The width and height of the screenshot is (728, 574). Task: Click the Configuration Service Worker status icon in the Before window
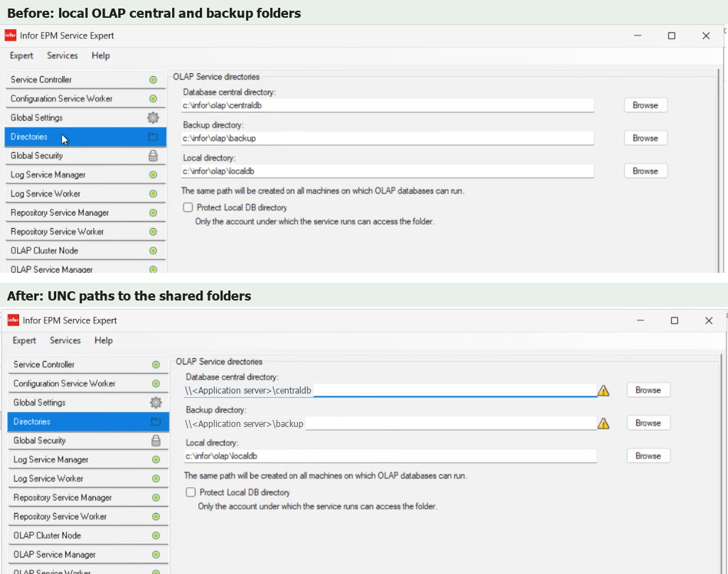tap(153, 99)
